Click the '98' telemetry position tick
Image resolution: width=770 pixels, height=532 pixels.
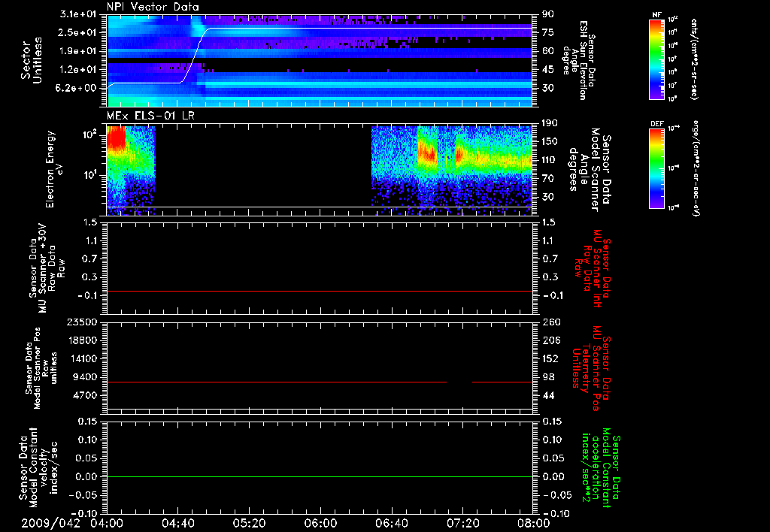click(x=548, y=377)
